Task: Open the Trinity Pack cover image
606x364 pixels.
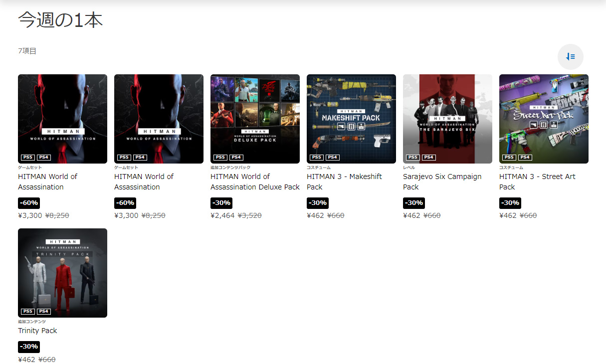Action: (62, 273)
